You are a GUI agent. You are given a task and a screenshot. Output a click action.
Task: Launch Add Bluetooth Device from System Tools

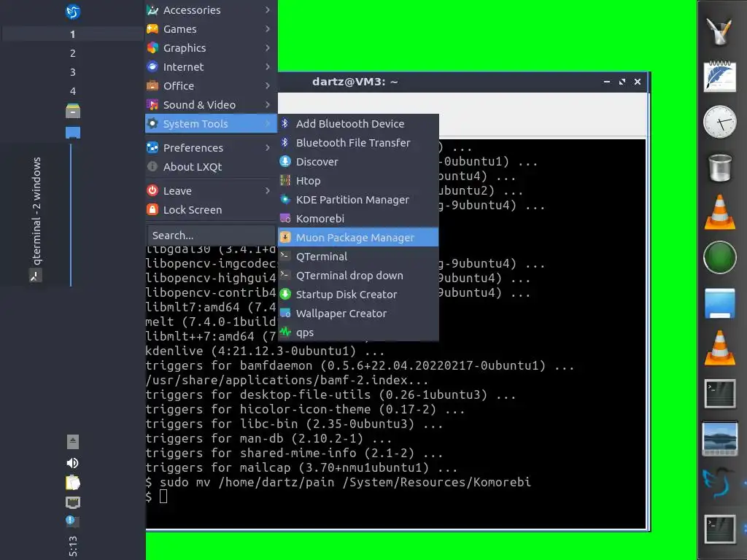(357, 124)
